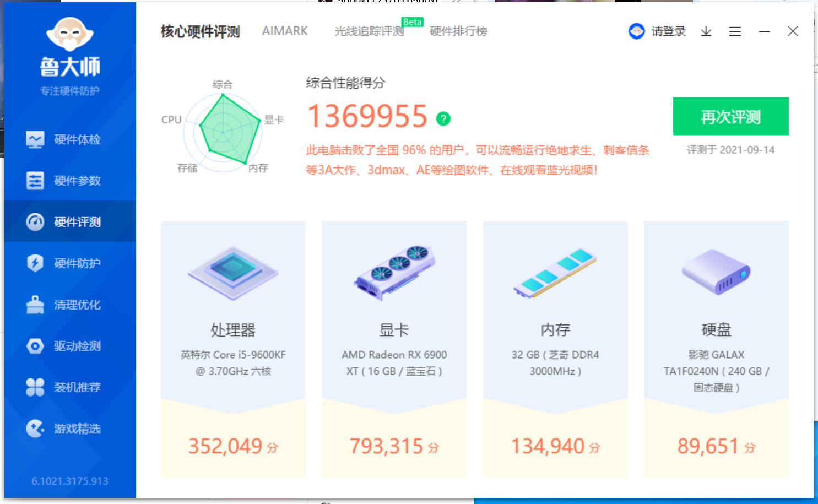Open 装机推荐 clover icon

(x=35, y=387)
